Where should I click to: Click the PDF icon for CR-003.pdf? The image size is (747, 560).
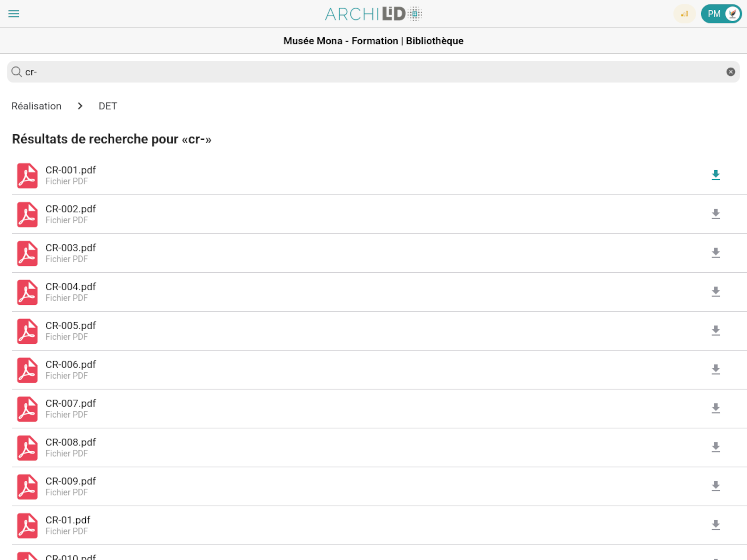pyautogui.click(x=27, y=253)
